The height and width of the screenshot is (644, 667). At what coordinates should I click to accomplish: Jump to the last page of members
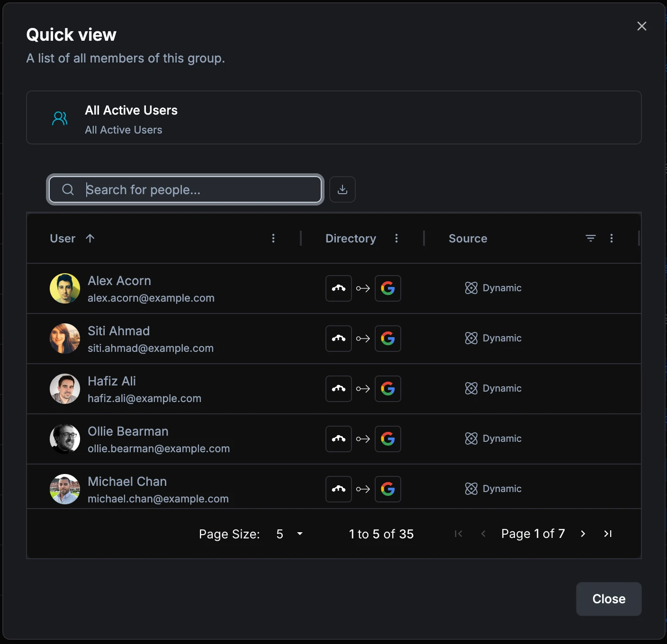tap(608, 534)
